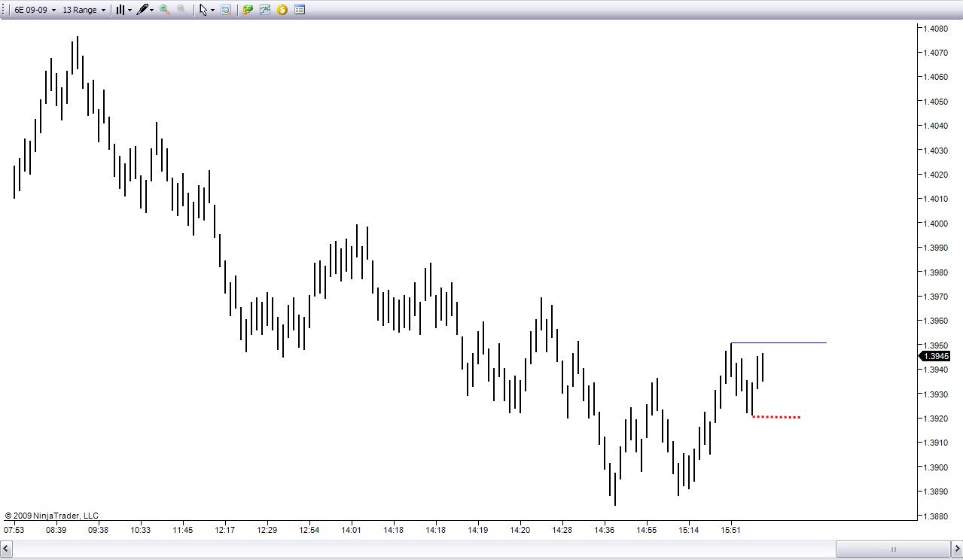
Task: Click the 12:17 time axis label
Action: pyautogui.click(x=224, y=530)
